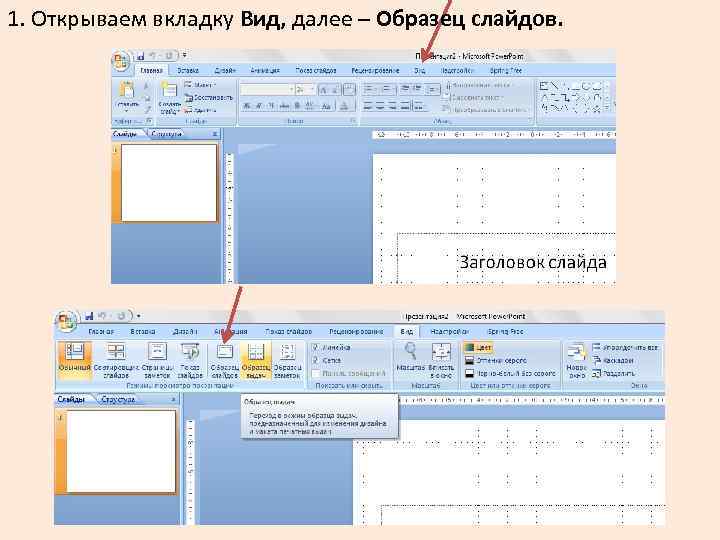Open the font name combo box
Screen dimensions: 720x540
267,89
